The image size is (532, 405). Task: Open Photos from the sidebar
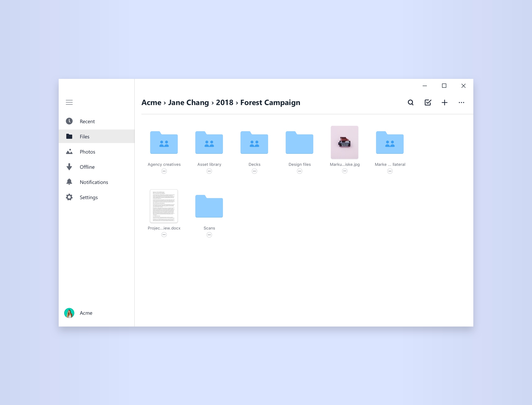click(87, 152)
